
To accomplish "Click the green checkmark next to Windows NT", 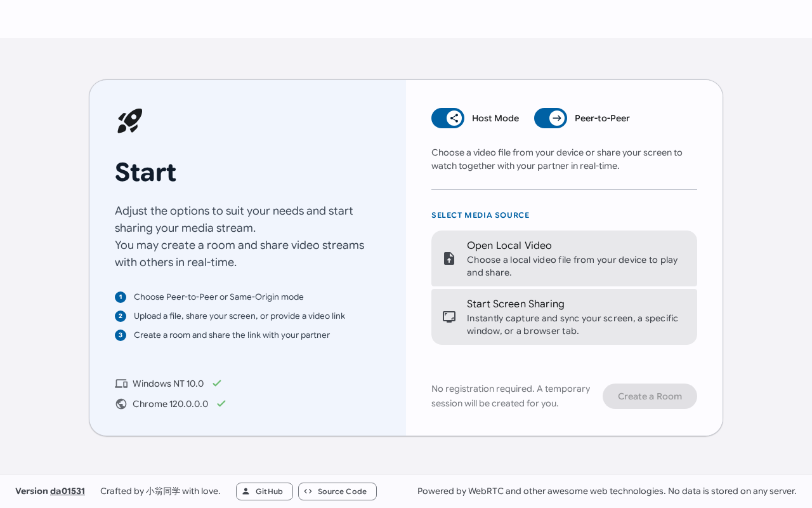I will 217,384.
